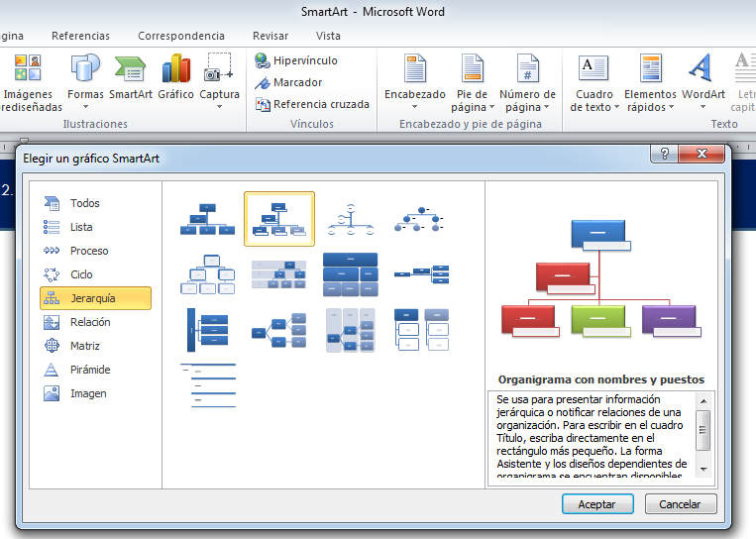Screen dimensions: 756x539
Task: Choose the circle picture hierarchy layout
Action: [x=419, y=219]
